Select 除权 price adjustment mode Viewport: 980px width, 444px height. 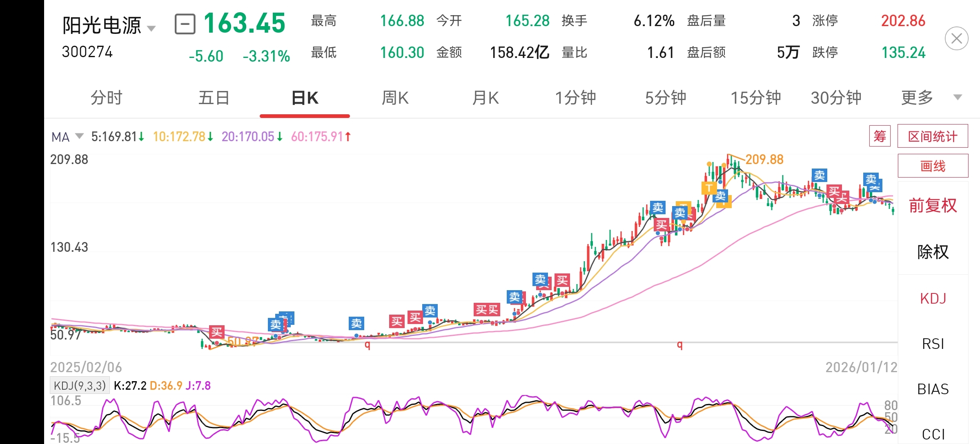coord(933,252)
